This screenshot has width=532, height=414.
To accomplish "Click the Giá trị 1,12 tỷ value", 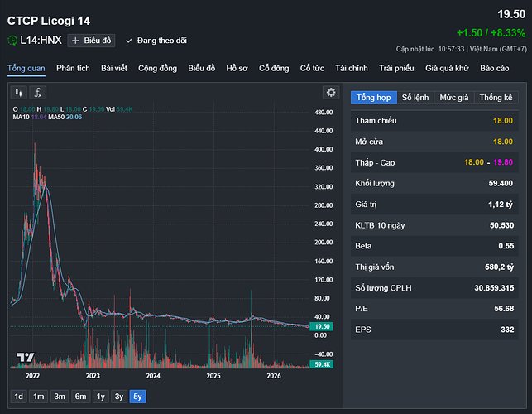I will point(501,205).
